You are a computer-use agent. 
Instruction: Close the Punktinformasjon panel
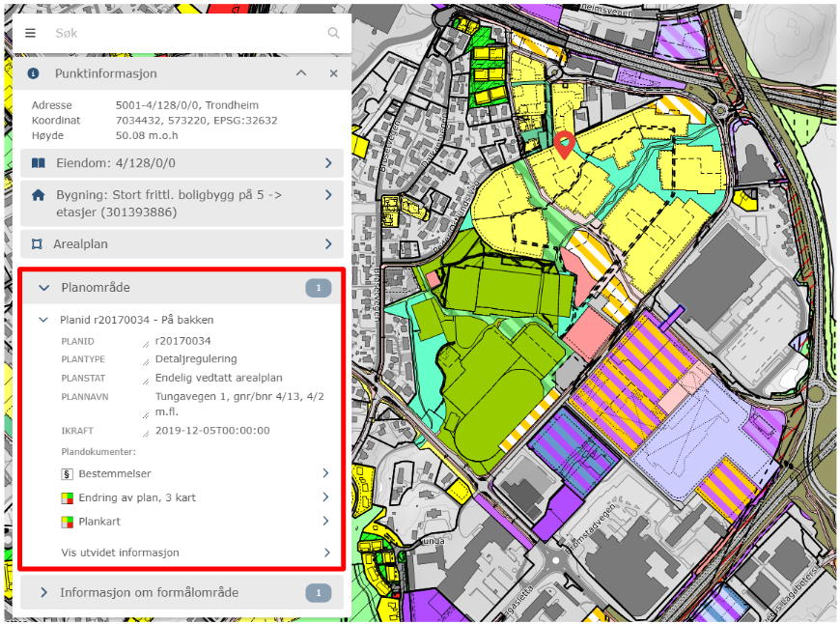(333, 73)
